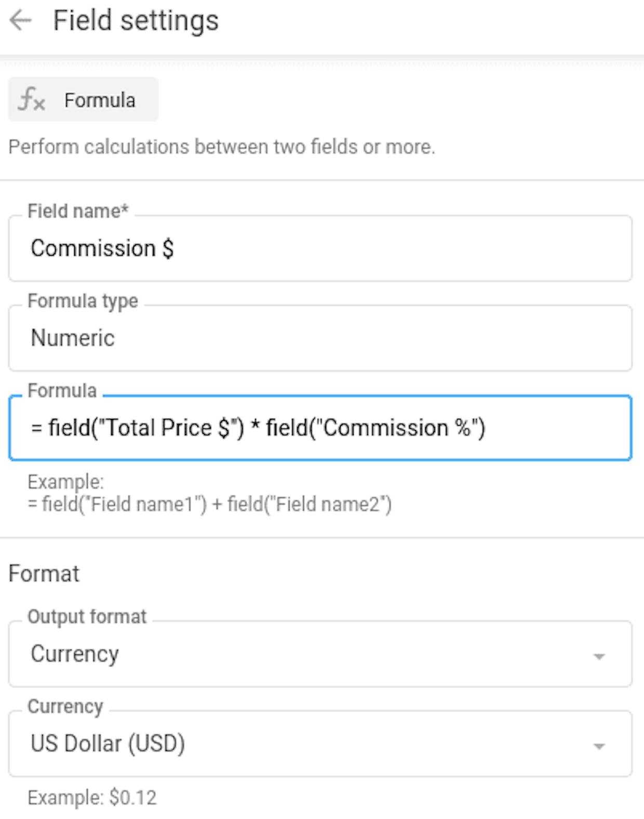Click inside the Formula expression input box
644x819 pixels.
pyautogui.click(x=320, y=428)
